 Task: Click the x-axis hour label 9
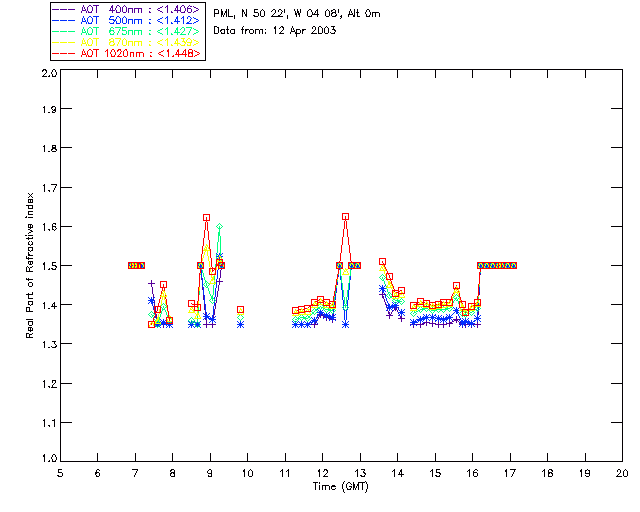coord(210,473)
